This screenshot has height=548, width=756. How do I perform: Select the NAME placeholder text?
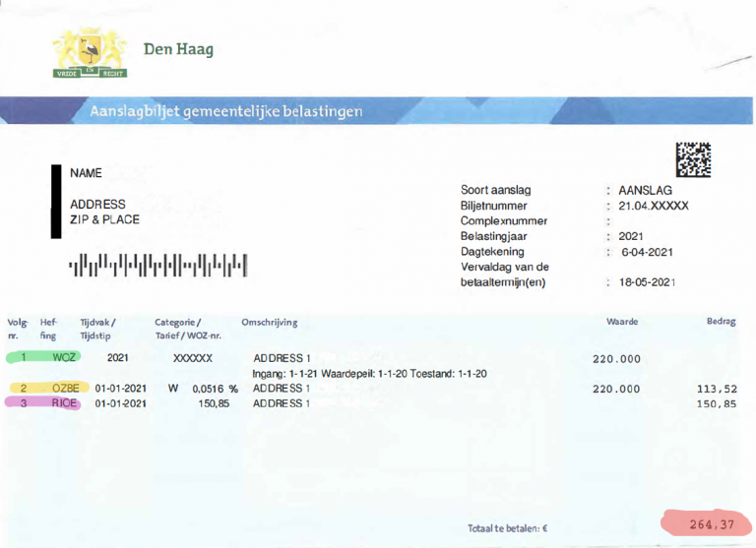coord(86,173)
